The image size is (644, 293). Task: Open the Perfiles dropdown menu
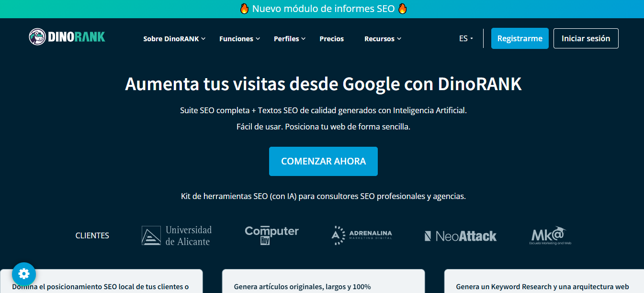289,39
